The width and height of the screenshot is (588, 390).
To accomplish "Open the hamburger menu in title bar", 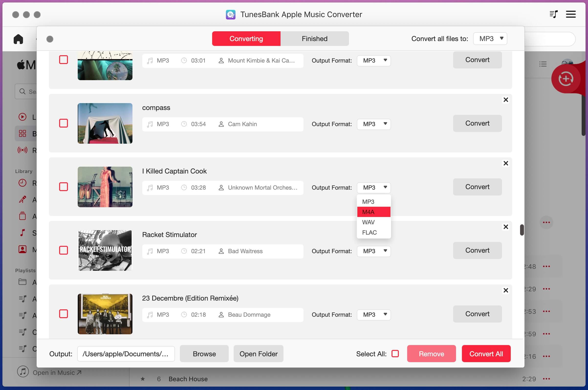I will pyautogui.click(x=571, y=14).
